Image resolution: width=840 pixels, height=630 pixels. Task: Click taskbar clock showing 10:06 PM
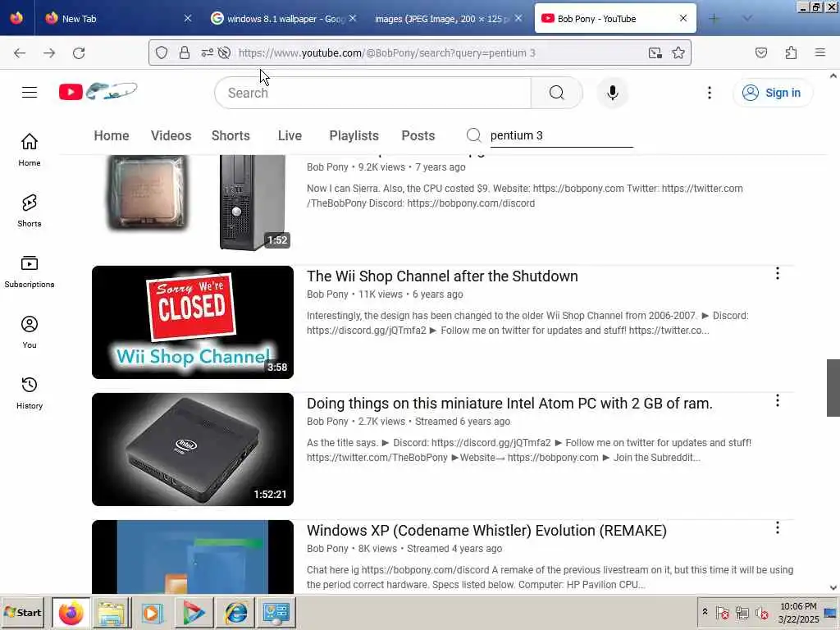click(799, 612)
